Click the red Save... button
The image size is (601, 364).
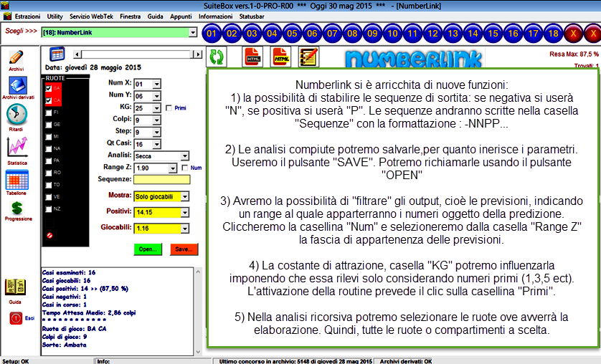coord(184,249)
